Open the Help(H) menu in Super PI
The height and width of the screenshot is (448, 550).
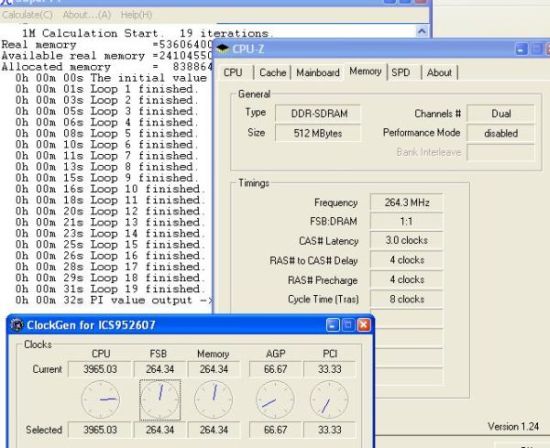pyautogui.click(x=136, y=15)
